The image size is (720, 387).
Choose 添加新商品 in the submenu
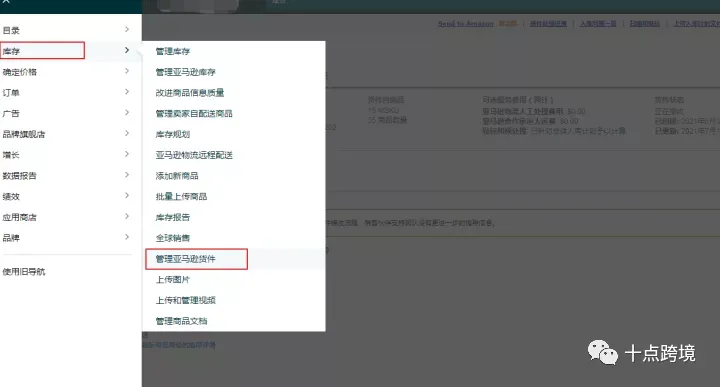tap(177, 176)
